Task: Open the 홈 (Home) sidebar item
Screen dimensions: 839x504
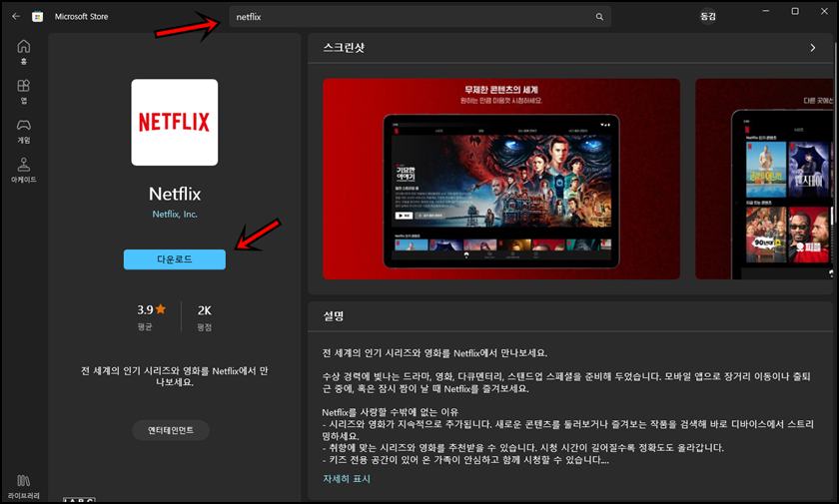Action: 24,52
